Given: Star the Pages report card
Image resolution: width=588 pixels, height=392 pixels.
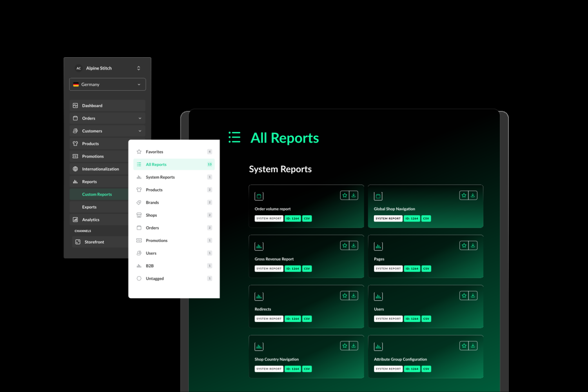Looking at the screenshot, I should tap(464, 245).
